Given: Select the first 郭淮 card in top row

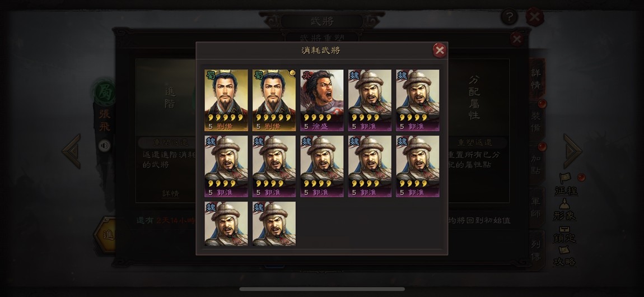Looking at the screenshot, I should [370, 100].
